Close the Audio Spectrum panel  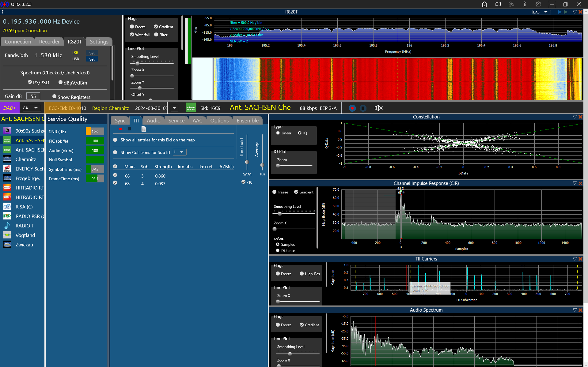(x=580, y=310)
